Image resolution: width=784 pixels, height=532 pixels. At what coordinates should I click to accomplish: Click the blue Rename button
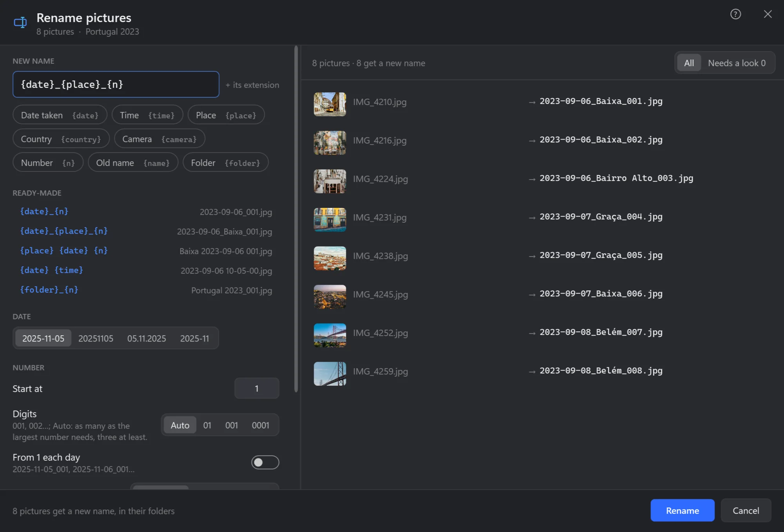point(682,510)
